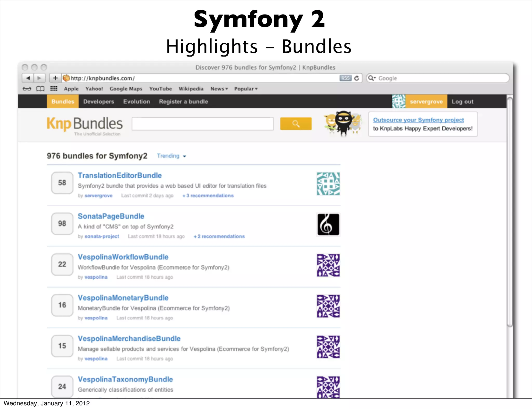Image resolution: width=532 pixels, height=409 pixels.
Task: Open the YouTube bookmark
Action: click(x=161, y=89)
